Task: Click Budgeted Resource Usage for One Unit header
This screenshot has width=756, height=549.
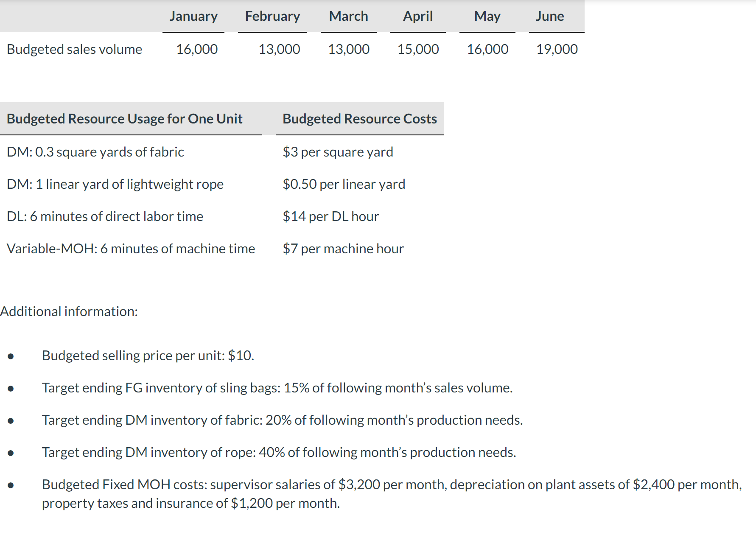Action: 125,119
